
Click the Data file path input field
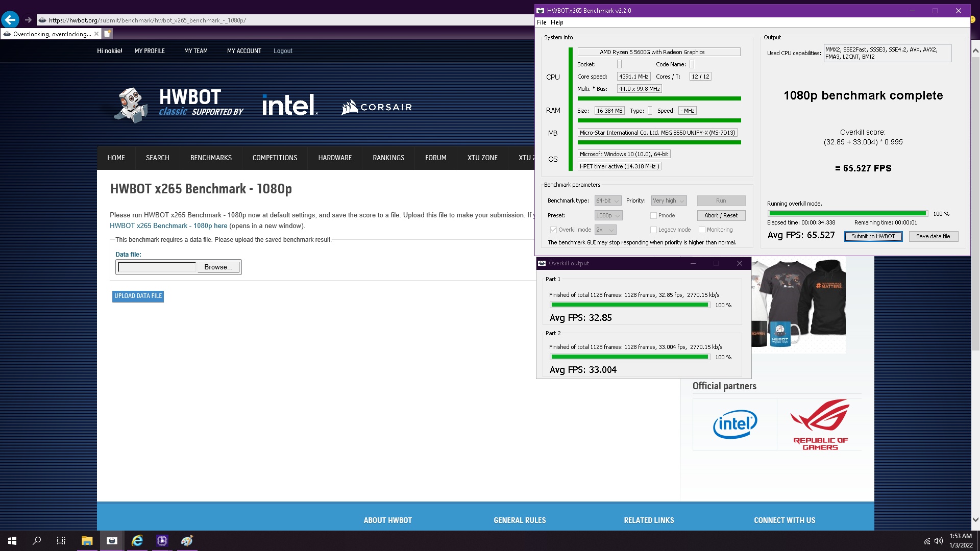[x=157, y=267]
